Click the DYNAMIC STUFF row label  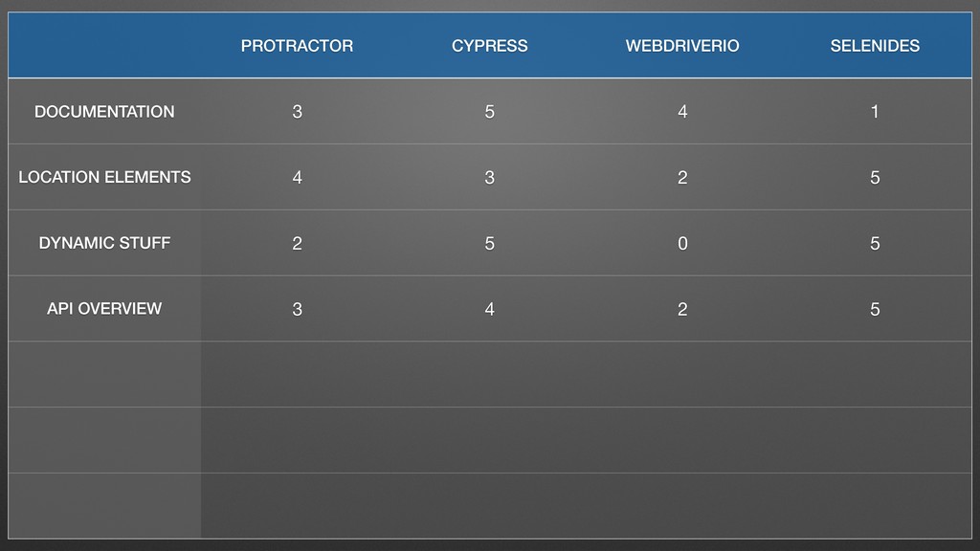click(104, 243)
